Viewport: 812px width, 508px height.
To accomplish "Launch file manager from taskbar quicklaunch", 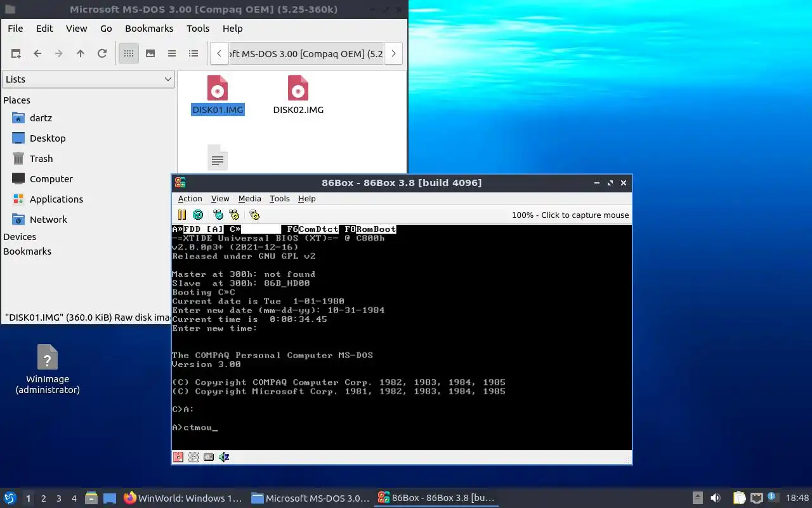I will (x=91, y=498).
